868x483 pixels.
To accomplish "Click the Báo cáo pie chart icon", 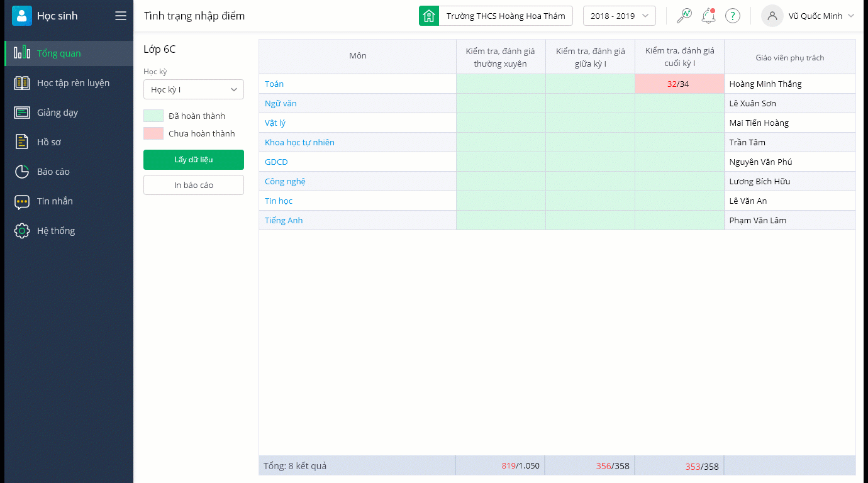I will pos(22,172).
